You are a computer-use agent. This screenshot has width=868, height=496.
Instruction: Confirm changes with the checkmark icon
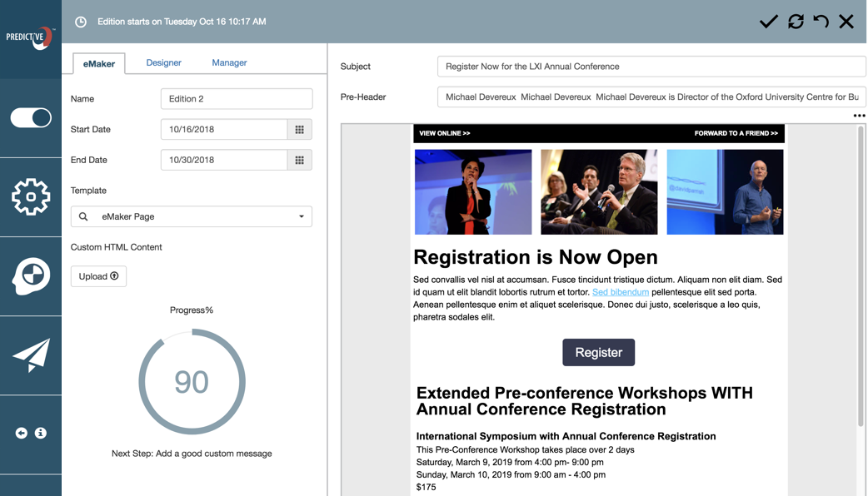(x=768, y=22)
